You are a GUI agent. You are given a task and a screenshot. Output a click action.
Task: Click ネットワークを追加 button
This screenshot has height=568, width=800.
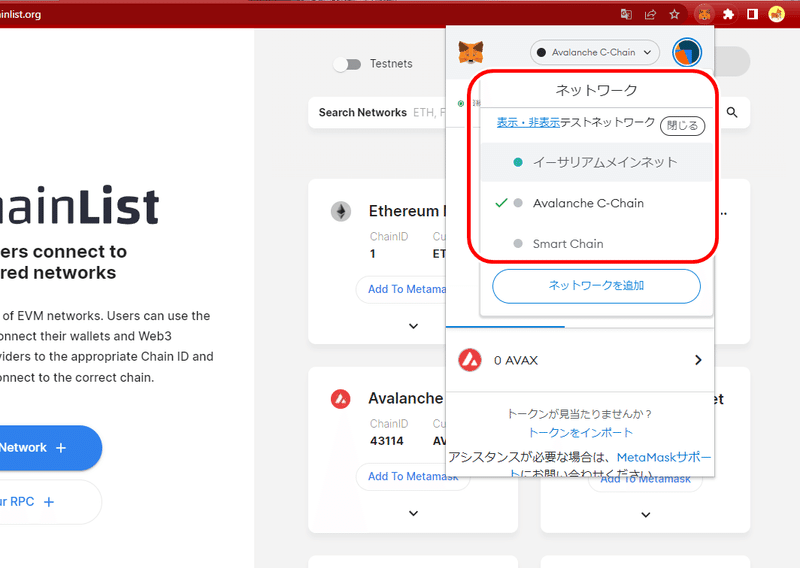tap(596, 286)
